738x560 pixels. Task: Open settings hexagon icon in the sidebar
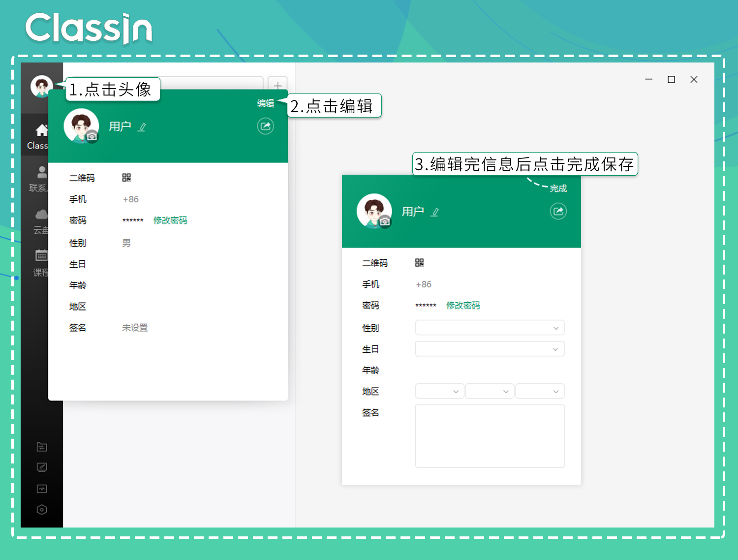(x=42, y=510)
